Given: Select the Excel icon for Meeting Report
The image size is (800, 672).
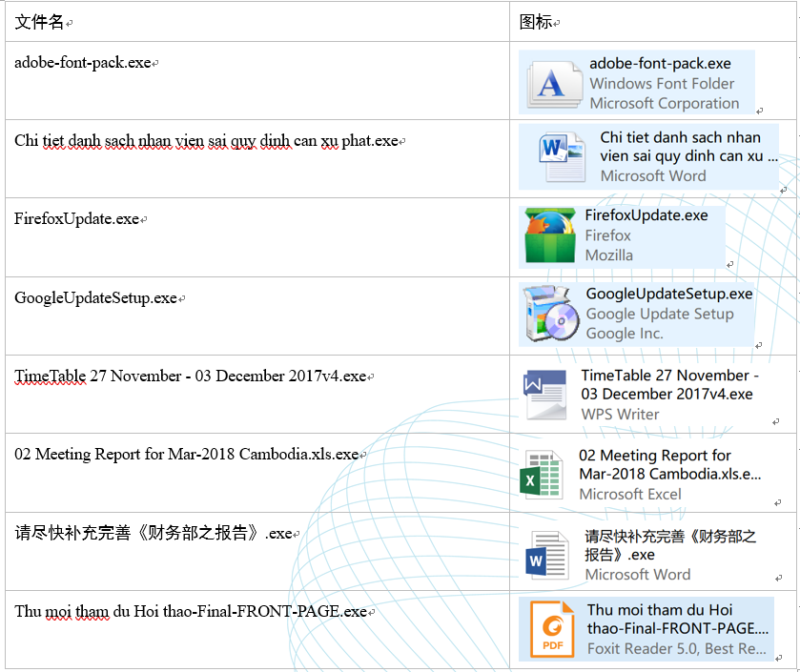Looking at the screenshot, I should coord(542,475).
